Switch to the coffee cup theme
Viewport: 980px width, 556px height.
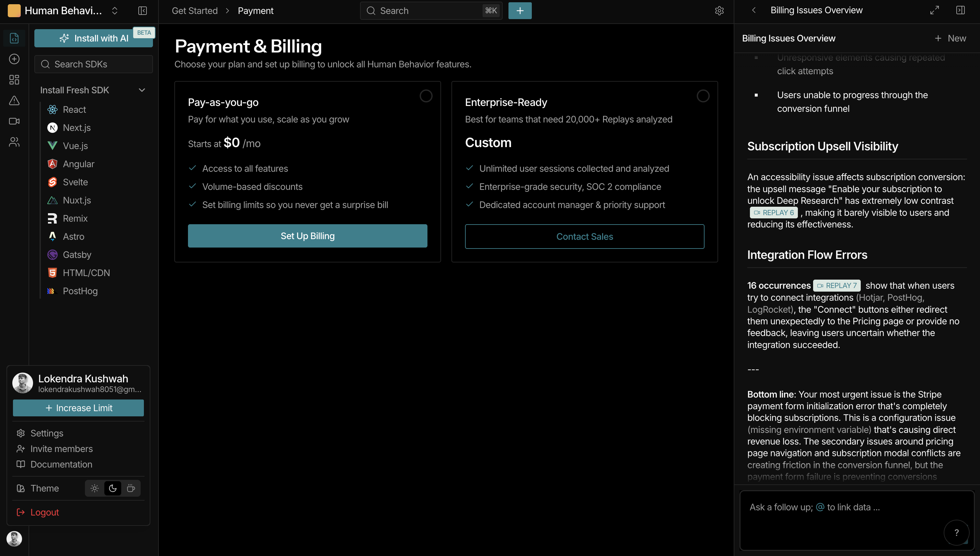tap(131, 488)
